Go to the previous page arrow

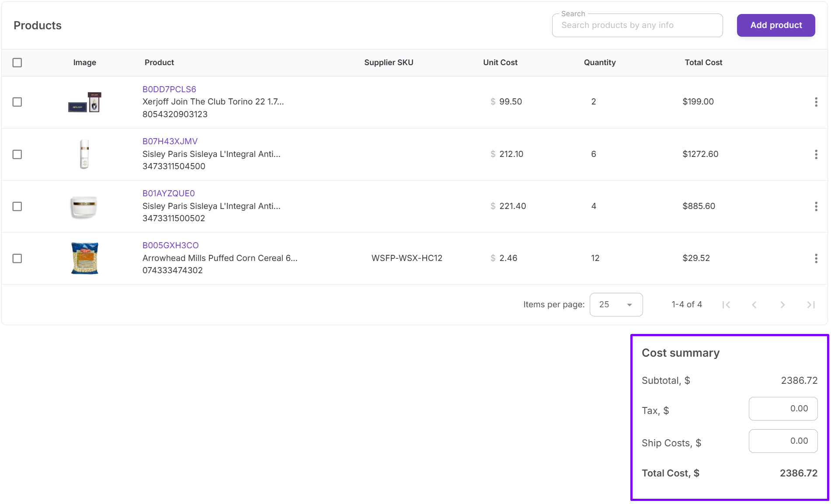754,305
